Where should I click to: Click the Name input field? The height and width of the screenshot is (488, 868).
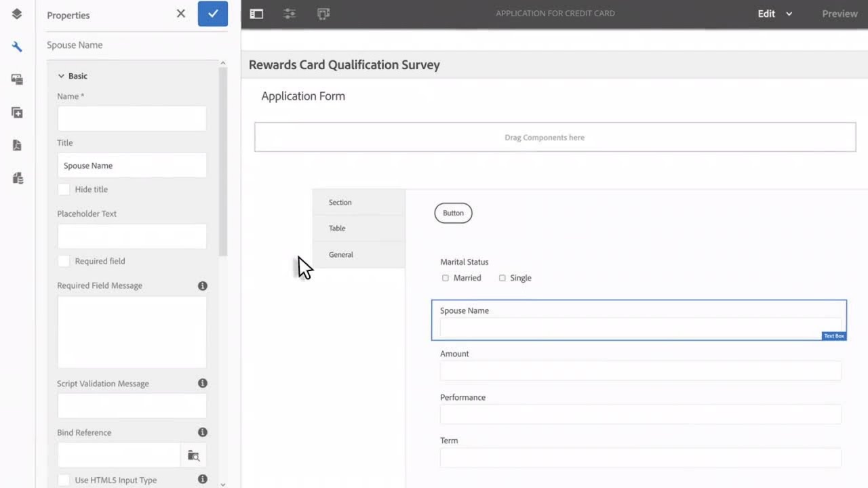coord(132,119)
